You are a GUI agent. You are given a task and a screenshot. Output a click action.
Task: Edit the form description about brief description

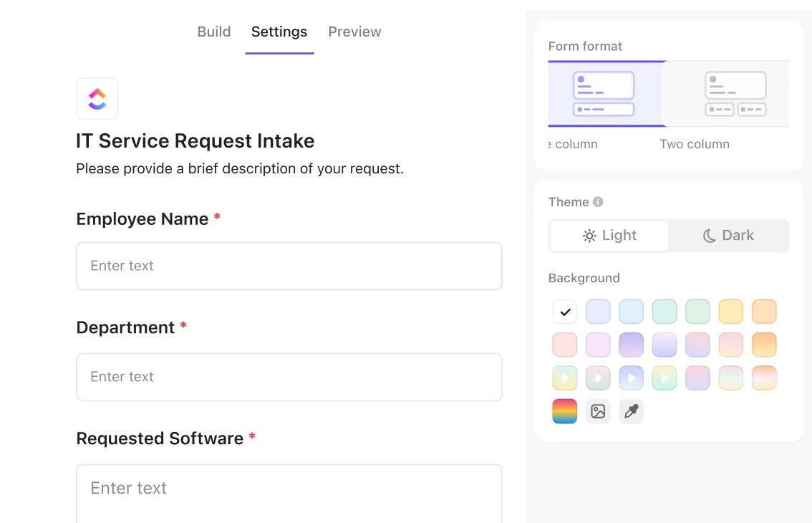[x=240, y=168]
